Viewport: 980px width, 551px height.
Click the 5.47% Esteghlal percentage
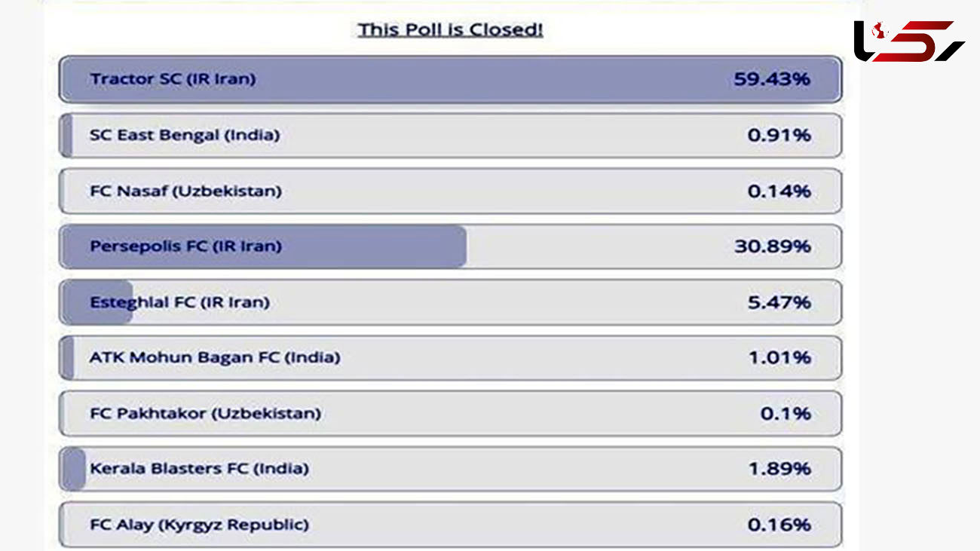pos(779,302)
